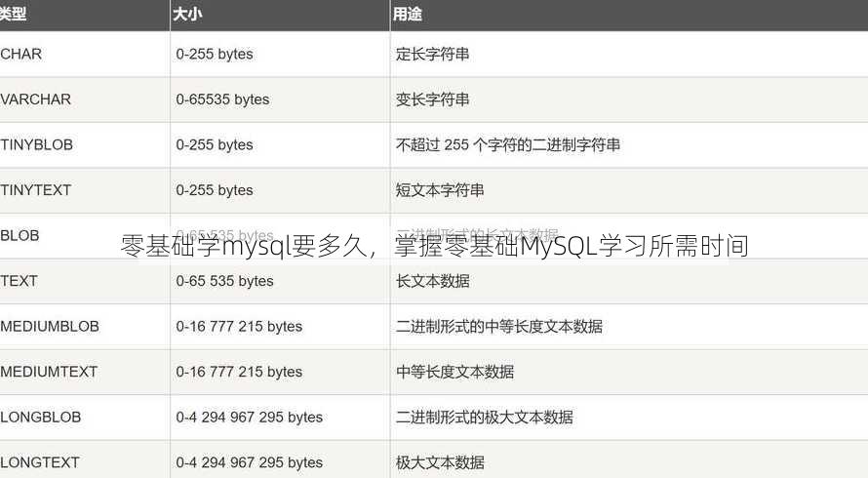Click the 短文本字符串 description
The image size is (868, 478).
click(x=440, y=190)
